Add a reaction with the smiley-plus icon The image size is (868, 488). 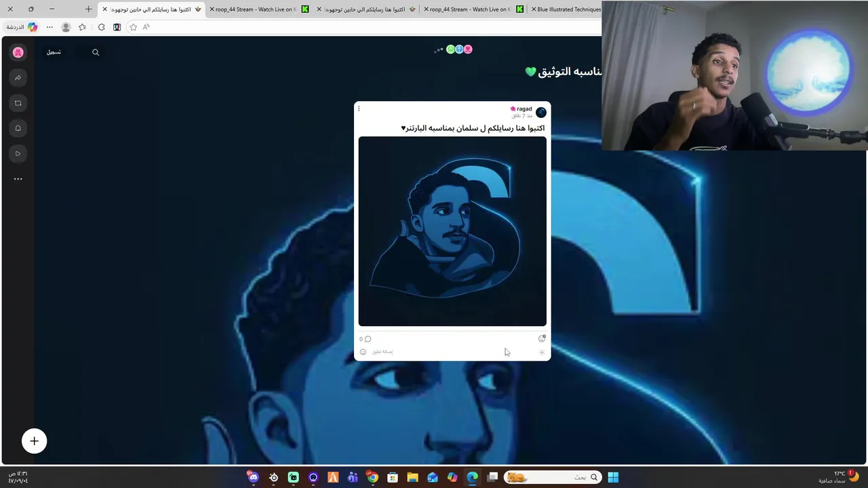pos(542,338)
